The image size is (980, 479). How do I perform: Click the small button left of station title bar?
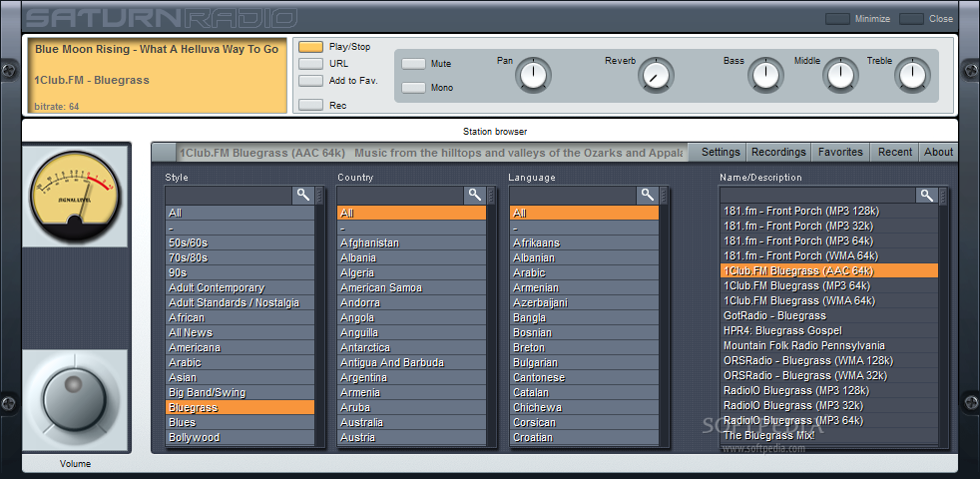165,152
